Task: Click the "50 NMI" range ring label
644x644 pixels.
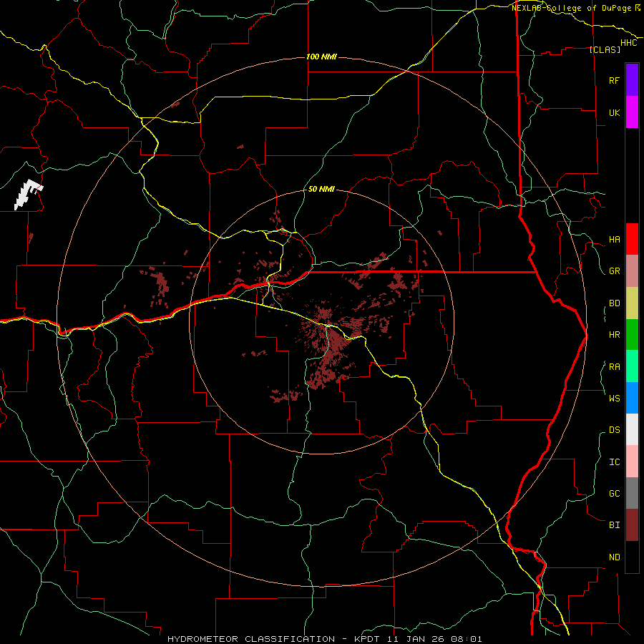Action: pos(321,189)
